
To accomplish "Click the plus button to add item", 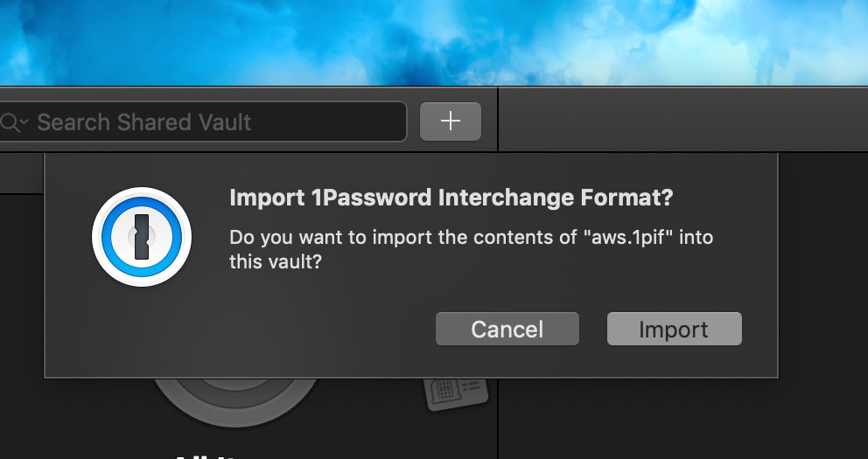I will 451,122.
